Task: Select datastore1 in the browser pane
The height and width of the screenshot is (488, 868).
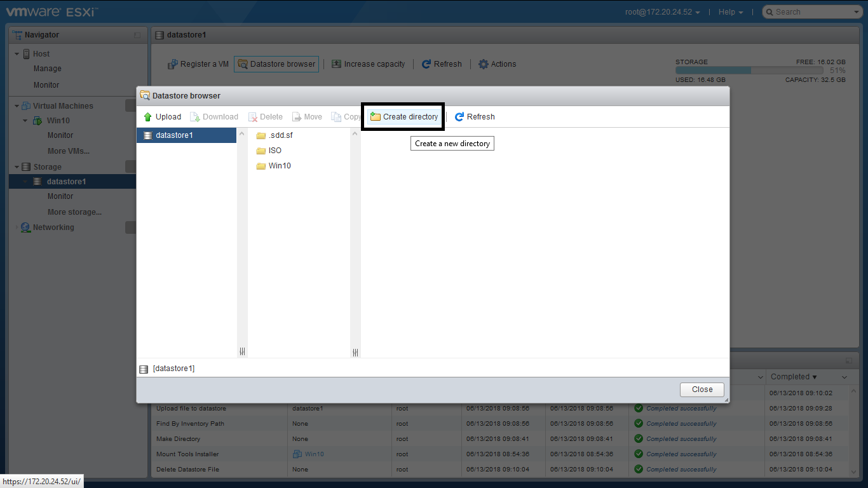Action: coord(174,135)
